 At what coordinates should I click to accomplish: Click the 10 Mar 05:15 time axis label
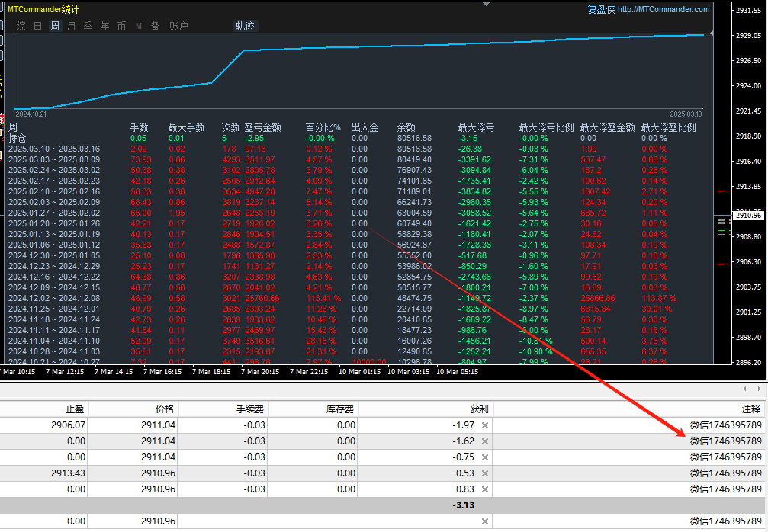[457, 371]
